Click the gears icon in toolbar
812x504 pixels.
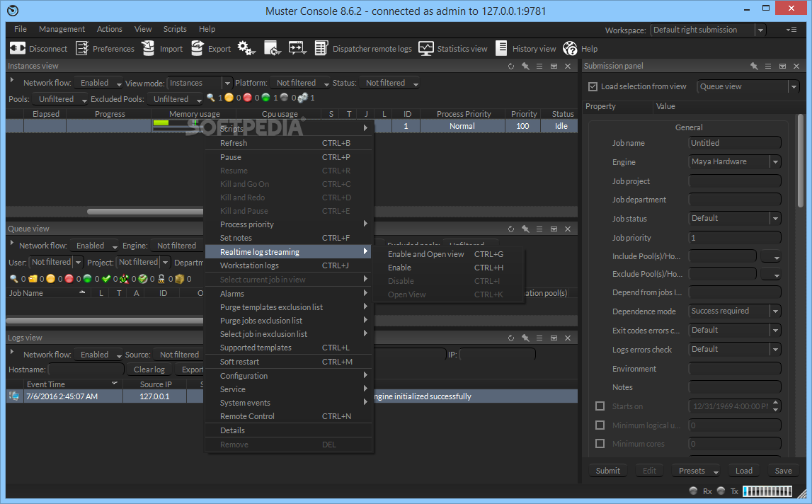tap(246, 48)
